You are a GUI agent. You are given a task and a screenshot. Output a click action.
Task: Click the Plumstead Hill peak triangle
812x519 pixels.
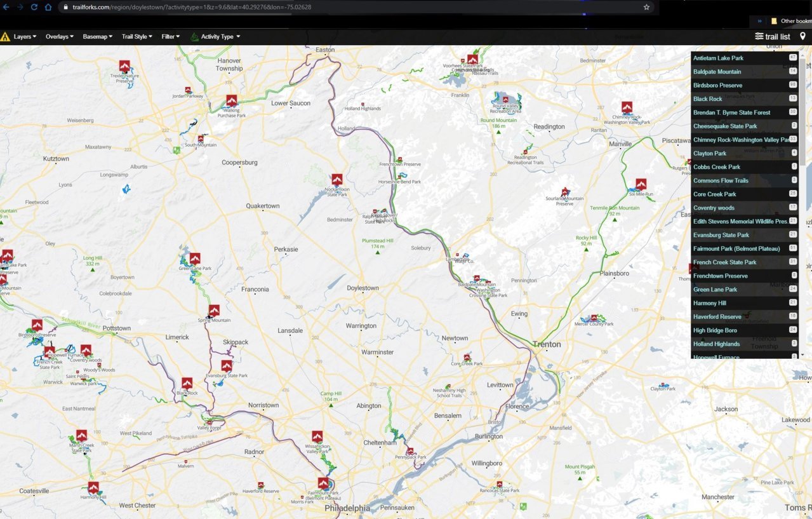point(378,253)
